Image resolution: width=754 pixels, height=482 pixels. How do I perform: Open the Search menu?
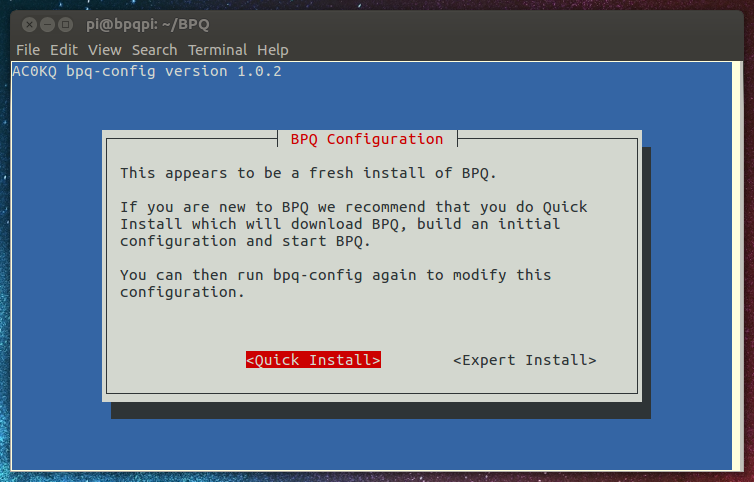(x=154, y=50)
